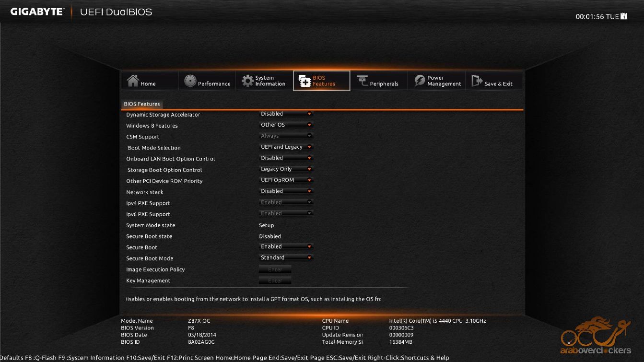
Task: Click the System Information gear icon
Action: (x=247, y=81)
